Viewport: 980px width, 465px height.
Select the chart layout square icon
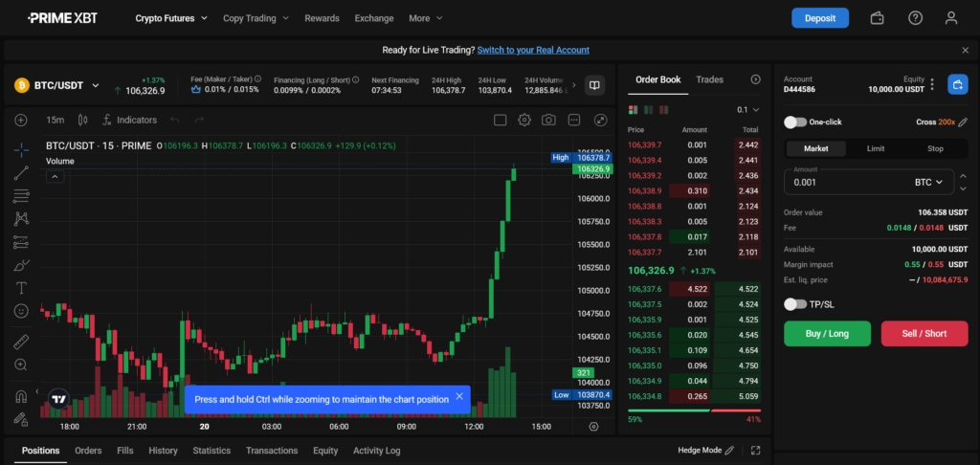pos(500,120)
